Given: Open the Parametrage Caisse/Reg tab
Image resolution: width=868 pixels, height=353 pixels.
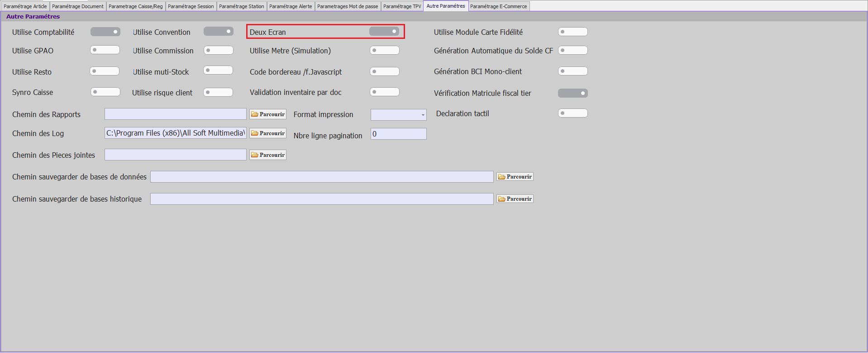Looking at the screenshot, I should click(x=136, y=6).
